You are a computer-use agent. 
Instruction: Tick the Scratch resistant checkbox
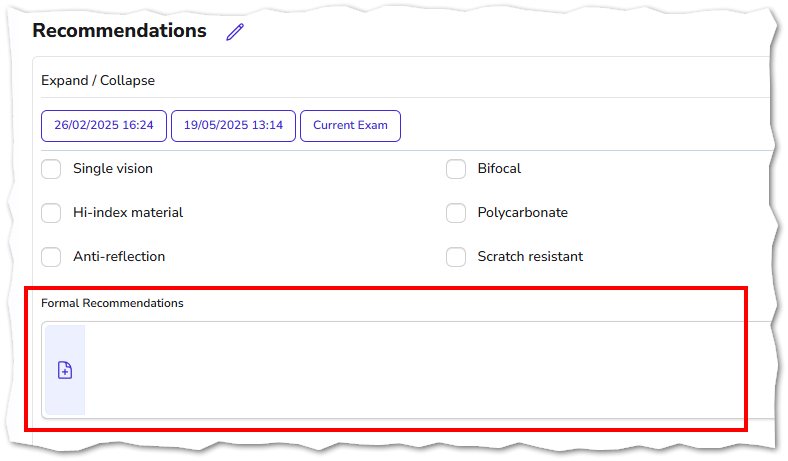[456, 257]
